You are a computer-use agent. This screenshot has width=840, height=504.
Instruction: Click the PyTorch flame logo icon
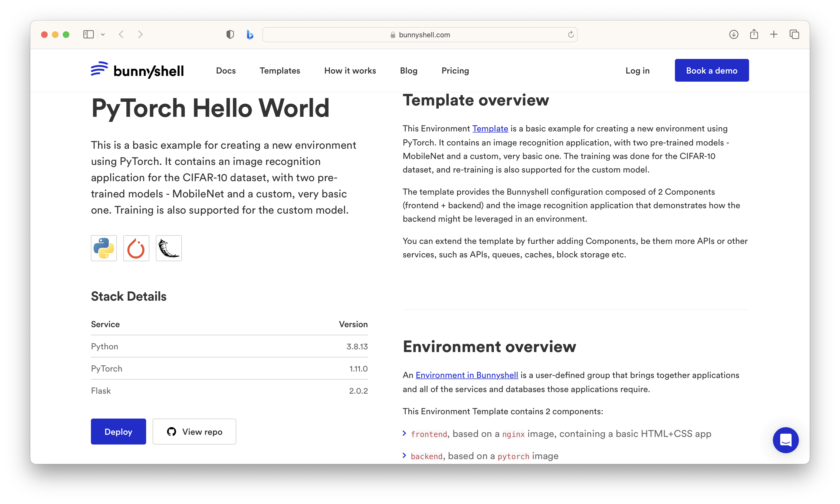coord(136,248)
